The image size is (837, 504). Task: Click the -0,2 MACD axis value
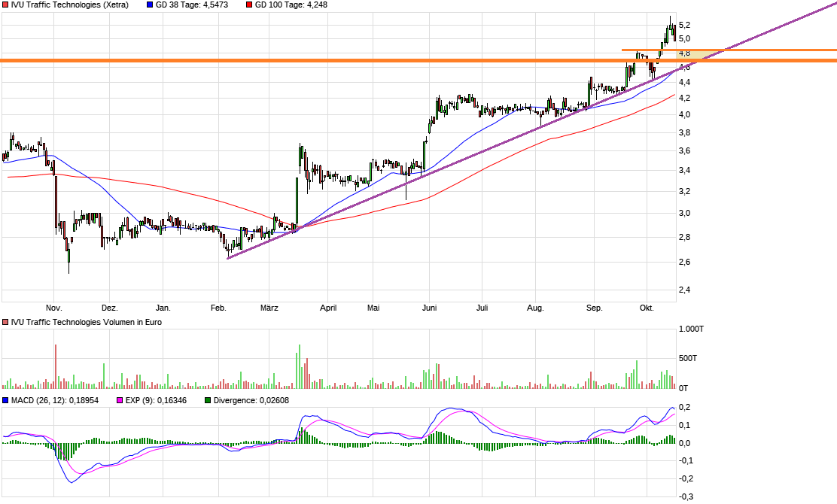[686, 478]
